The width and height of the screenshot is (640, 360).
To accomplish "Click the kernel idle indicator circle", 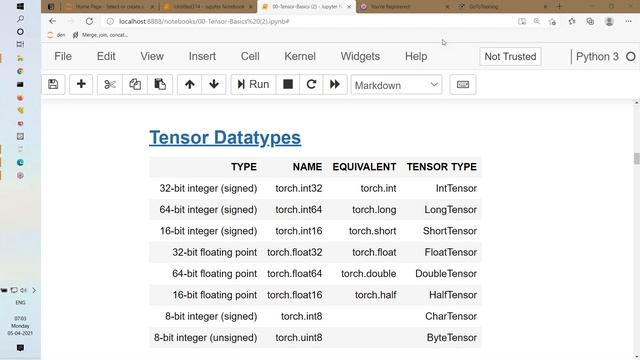I will point(631,57).
